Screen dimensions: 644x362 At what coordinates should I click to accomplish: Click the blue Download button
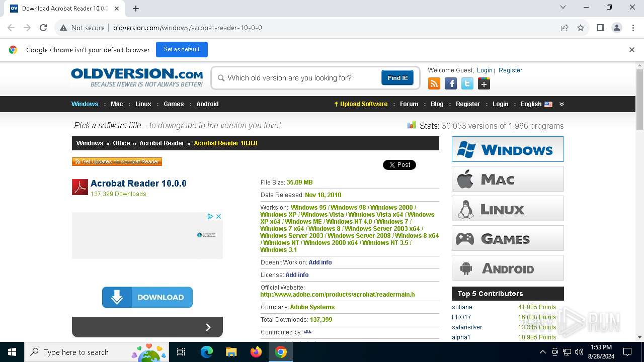click(x=147, y=297)
